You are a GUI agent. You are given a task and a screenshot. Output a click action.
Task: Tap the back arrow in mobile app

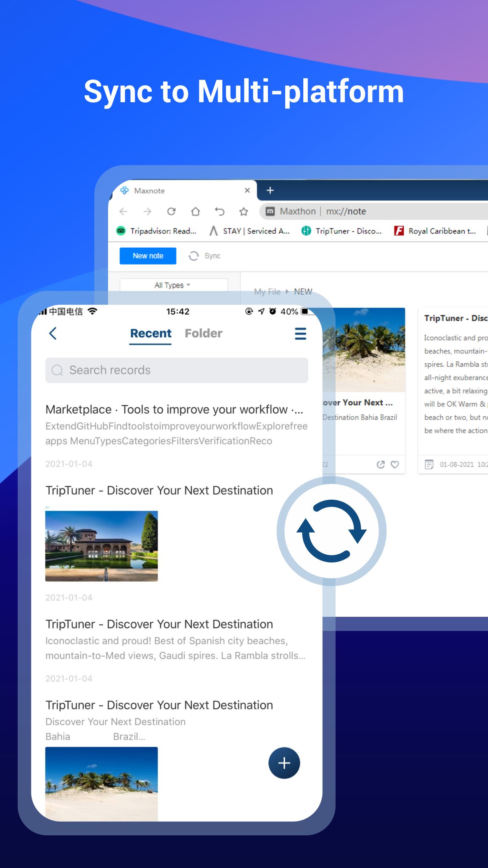point(53,333)
